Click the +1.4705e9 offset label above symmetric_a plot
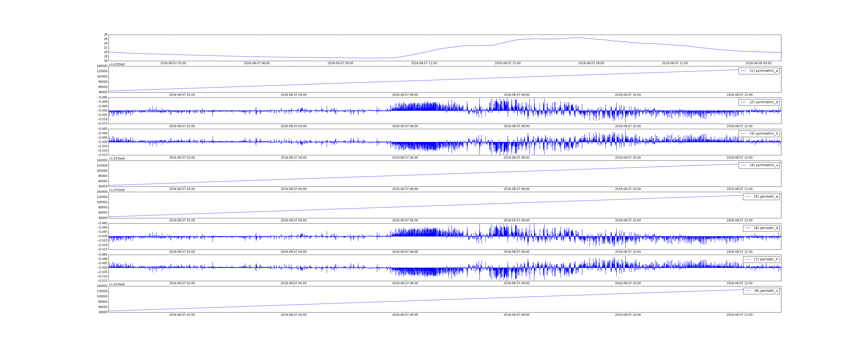The height and width of the screenshot is (347, 868). [117, 64]
